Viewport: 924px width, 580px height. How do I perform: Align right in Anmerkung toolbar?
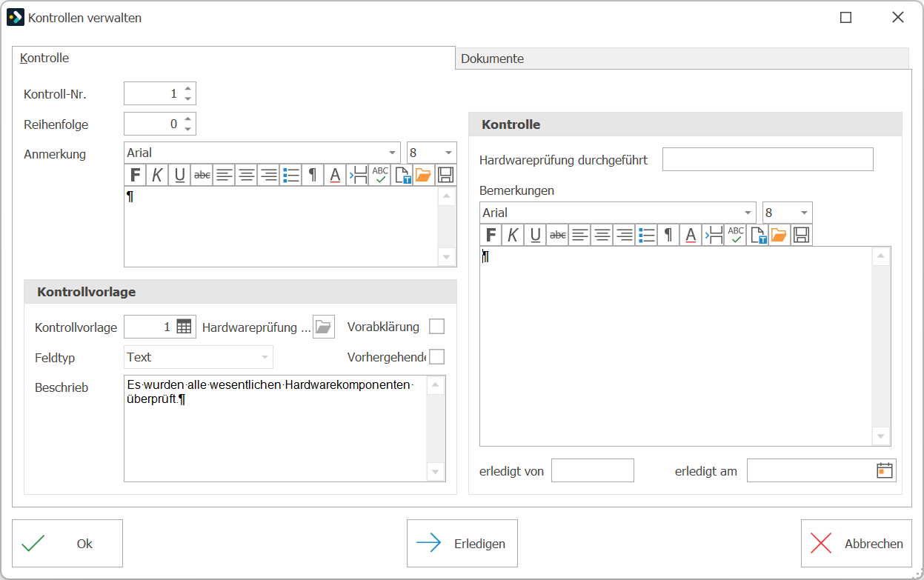pos(268,175)
